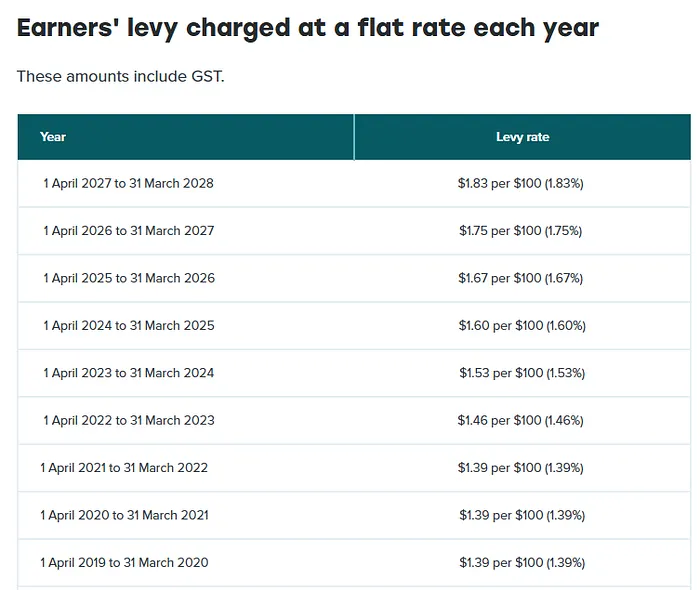
Task: Select the 1 April 2019 to 31 March 2020 cell
Action: click(x=124, y=563)
